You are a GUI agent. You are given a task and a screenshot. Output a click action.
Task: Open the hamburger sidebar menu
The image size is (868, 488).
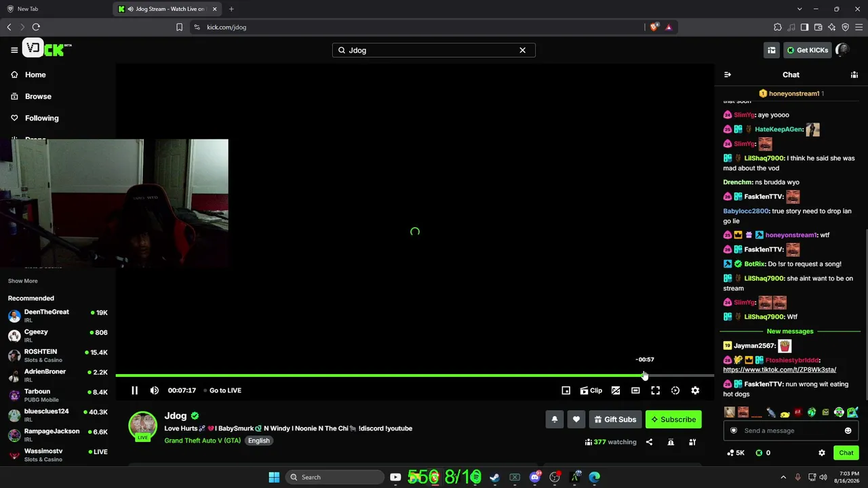pos(14,49)
